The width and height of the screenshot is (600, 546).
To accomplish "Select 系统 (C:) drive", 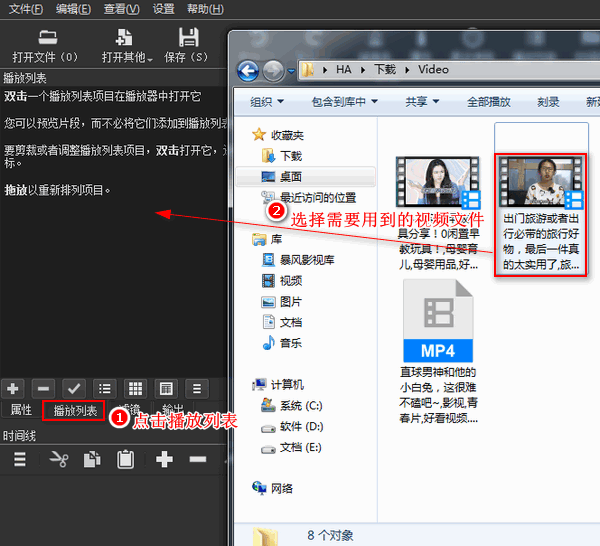I will pyautogui.click(x=292, y=406).
